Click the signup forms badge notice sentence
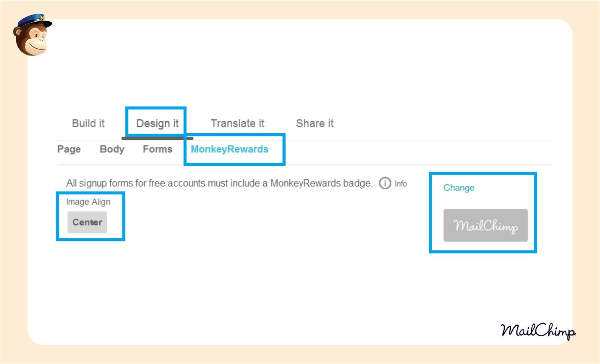This screenshot has width=600, height=364. coord(219,183)
